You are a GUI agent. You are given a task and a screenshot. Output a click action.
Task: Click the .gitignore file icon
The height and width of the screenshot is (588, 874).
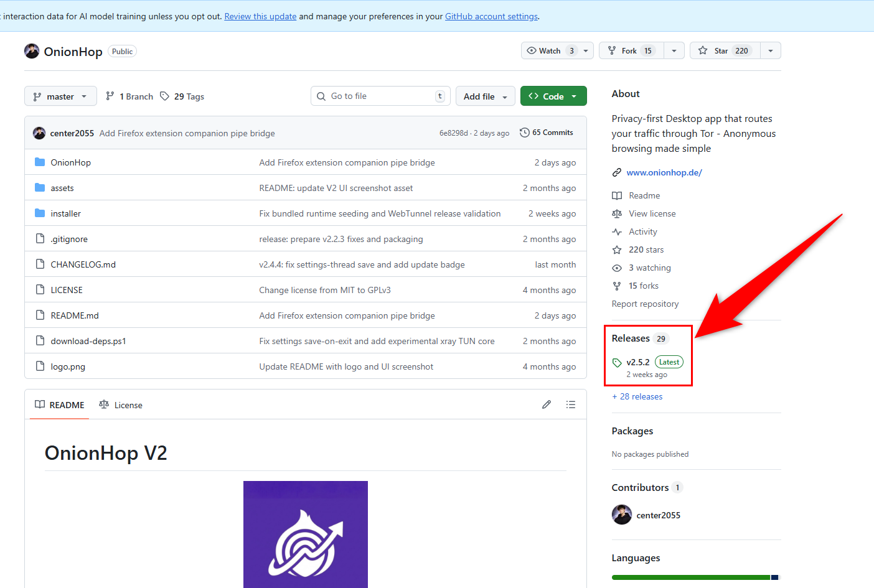click(40, 239)
